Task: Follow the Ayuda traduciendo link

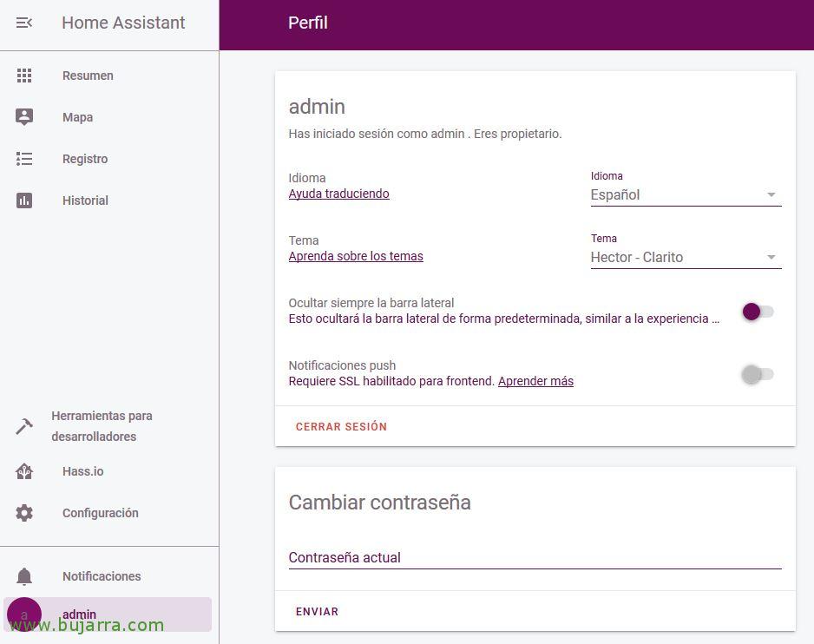Action: click(338, 194)
